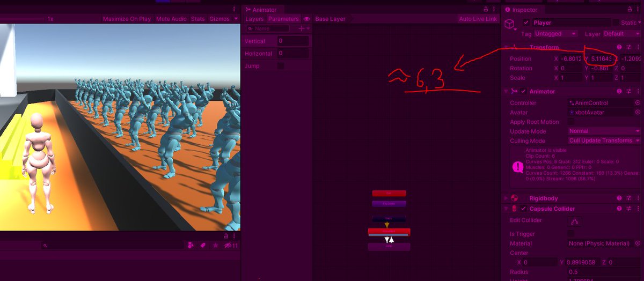The height and width of the screenshot is (281, 644).
Task: Open Capsule Collider presets
Action: coord(629,209)
